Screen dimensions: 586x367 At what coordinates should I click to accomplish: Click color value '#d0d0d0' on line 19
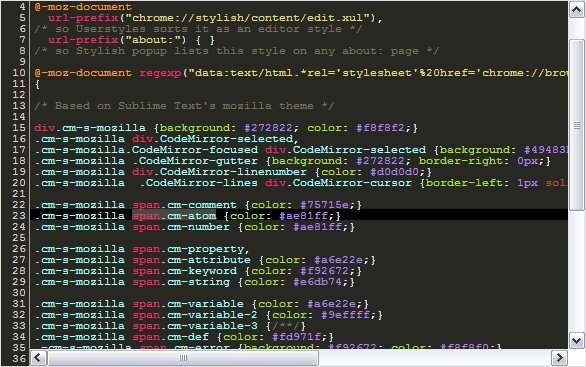(x=395, y=172)
